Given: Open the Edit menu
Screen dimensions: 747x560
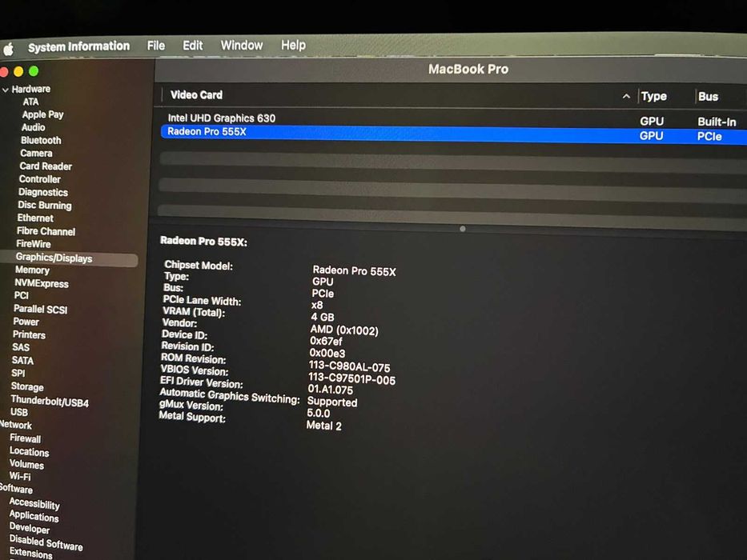Looking at the screenshot, I should point(192,46).
